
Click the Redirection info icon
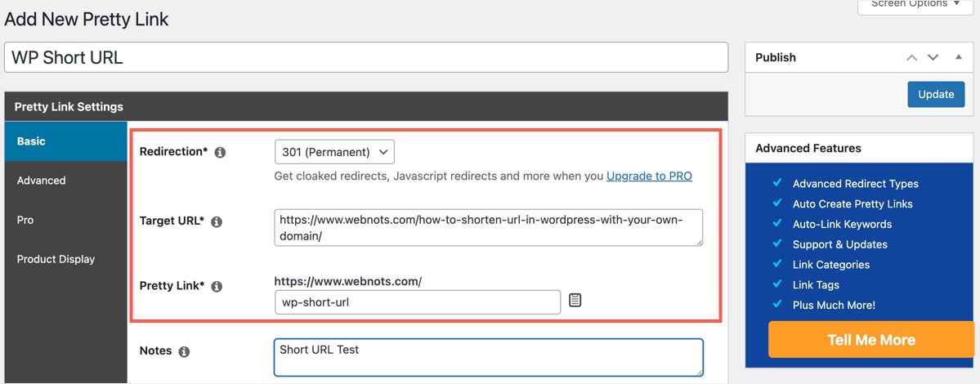pyautogui.click(x=220, y=153)
